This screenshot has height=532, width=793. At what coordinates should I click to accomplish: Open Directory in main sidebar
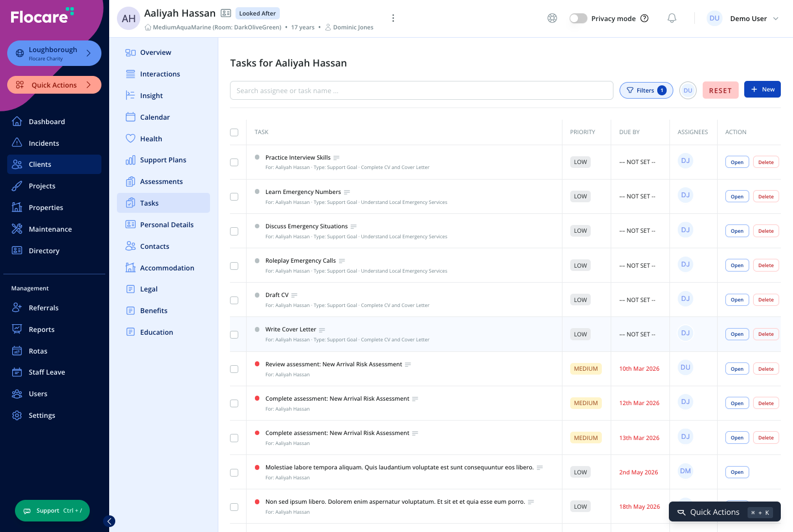coord(54,250)
